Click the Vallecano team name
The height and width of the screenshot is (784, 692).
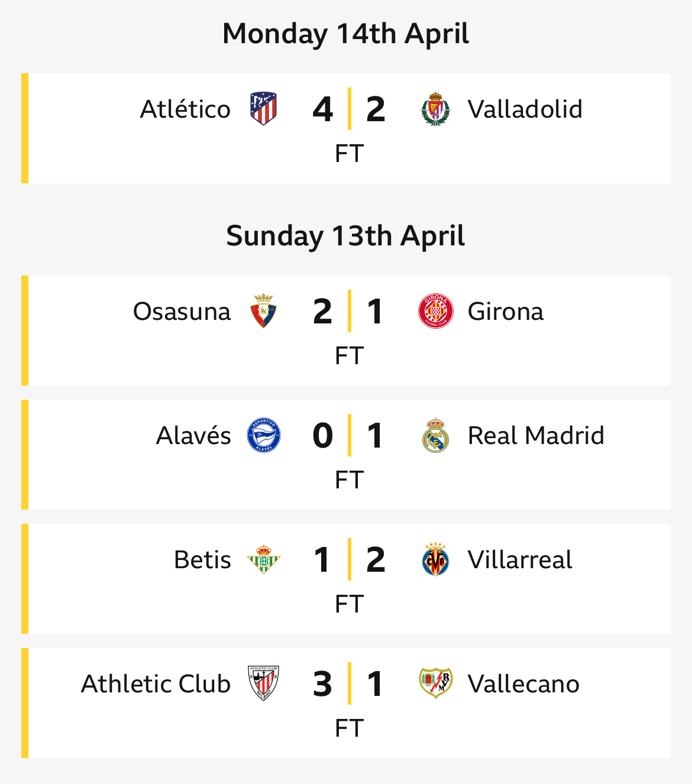(x=523, y=684)
